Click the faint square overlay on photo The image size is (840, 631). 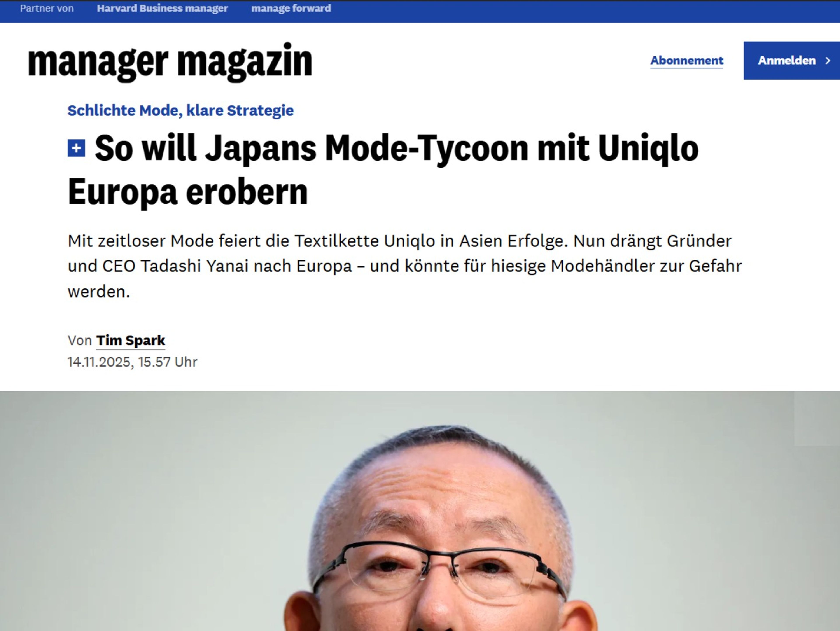tap(817, 418)
